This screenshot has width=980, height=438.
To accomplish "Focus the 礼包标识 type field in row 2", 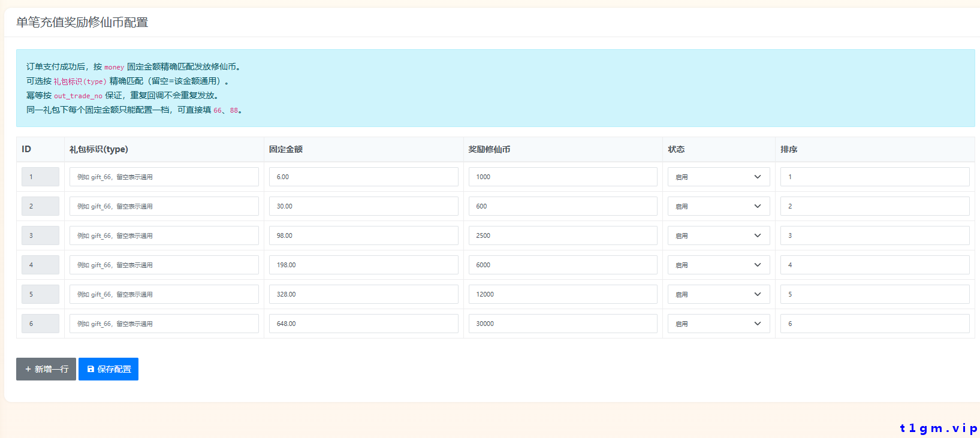I will (x=164, y=206).
